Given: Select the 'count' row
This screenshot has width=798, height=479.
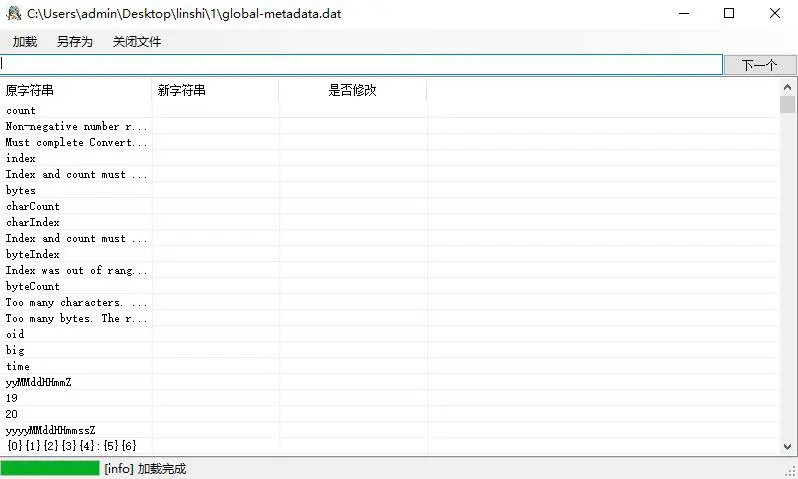Looking at the screenshot, I should point(389,110).
